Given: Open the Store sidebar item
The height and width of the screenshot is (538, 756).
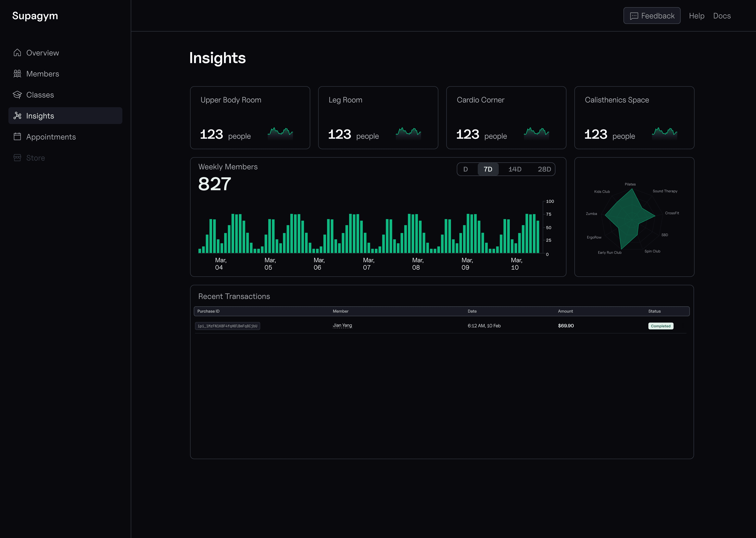Looking at the screenshot, I should coord(65,158).
